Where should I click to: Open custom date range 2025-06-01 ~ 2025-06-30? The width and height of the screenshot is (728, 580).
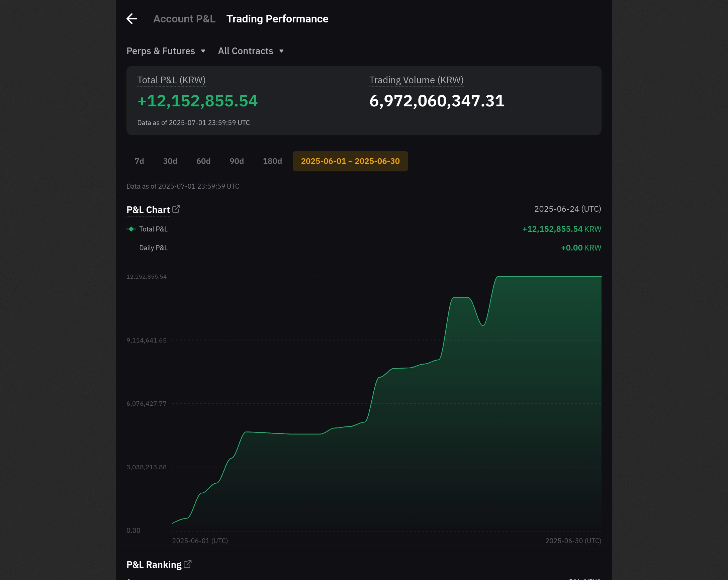tap(350, 161)
